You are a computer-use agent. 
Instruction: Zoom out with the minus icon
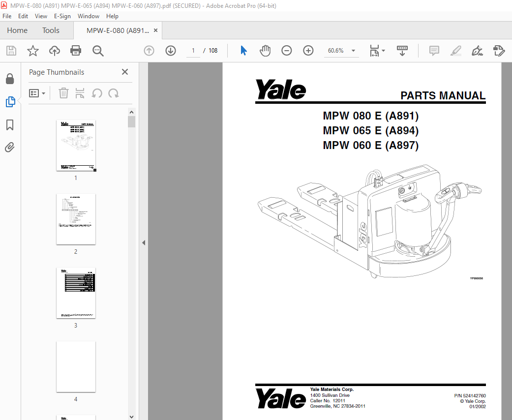point(286,51)
